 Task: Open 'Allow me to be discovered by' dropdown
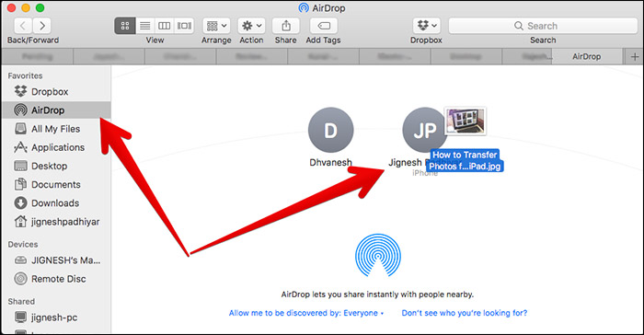[306, 313]
